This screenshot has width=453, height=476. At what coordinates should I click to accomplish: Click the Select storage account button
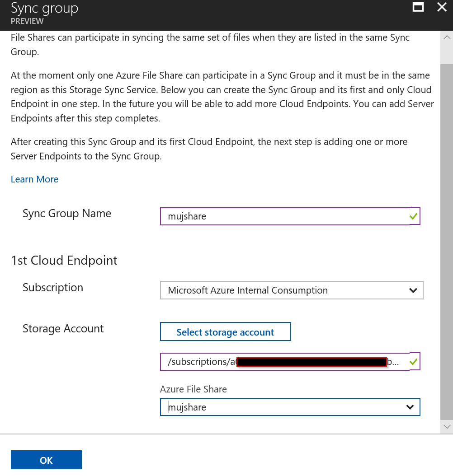point(225,332)
